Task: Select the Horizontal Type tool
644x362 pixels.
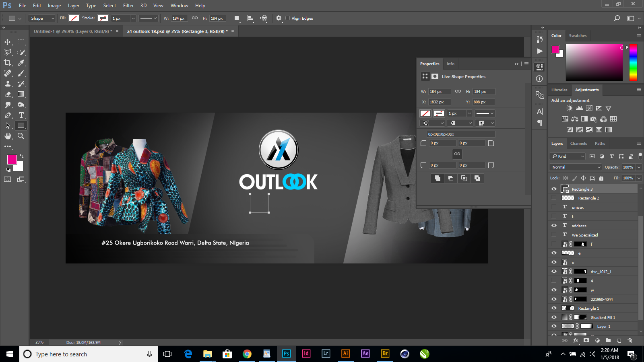Action: click(21, 115)
